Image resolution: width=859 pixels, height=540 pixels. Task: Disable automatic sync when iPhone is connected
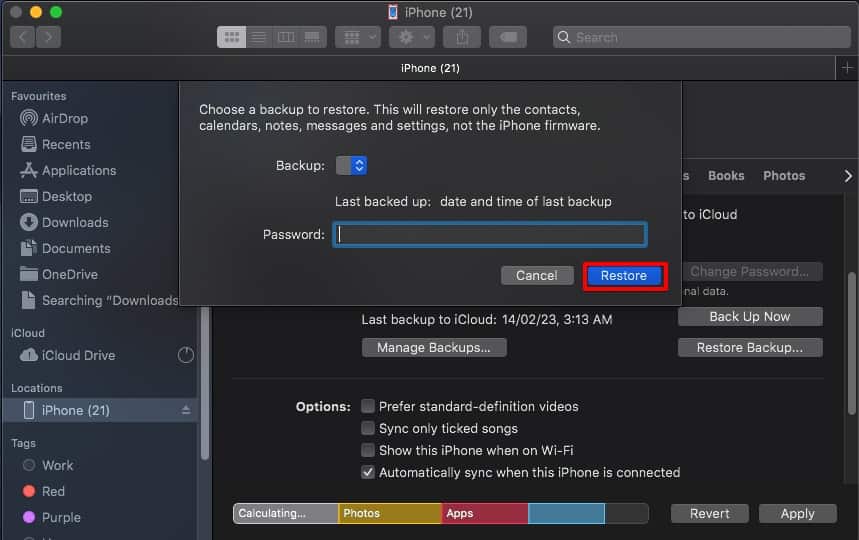(368, 472)
